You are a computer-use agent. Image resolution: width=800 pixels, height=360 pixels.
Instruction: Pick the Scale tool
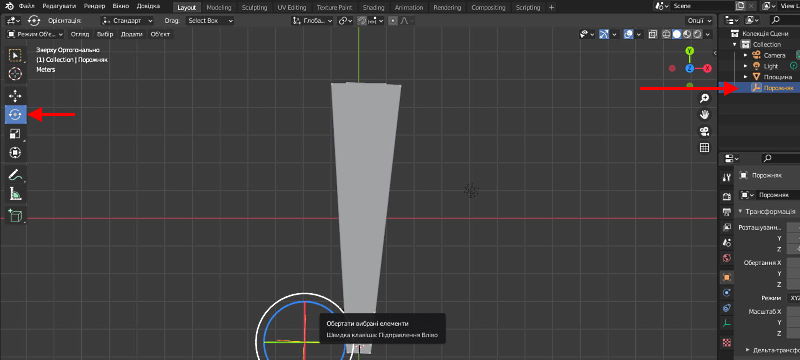pos(15,134)
